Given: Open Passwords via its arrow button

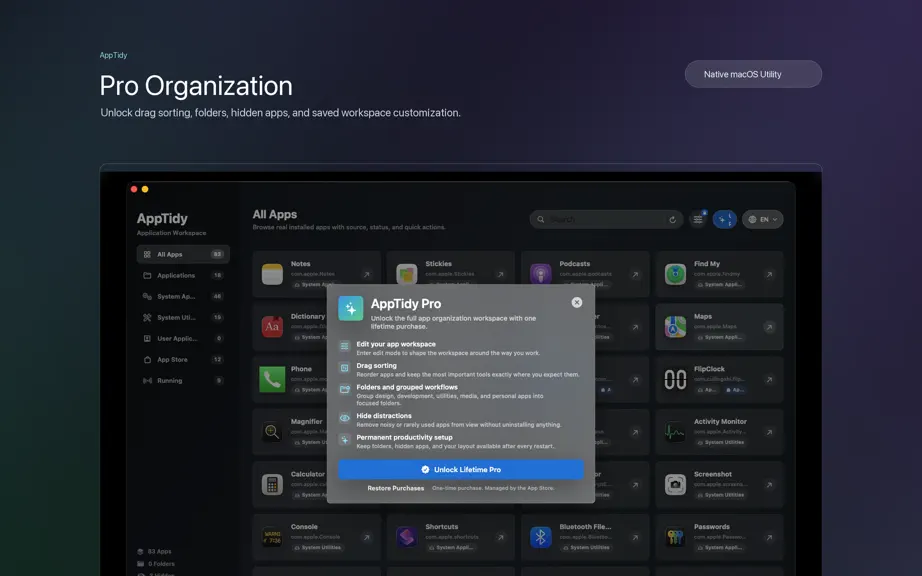Looking at the screenshot, I should [769, 537].
